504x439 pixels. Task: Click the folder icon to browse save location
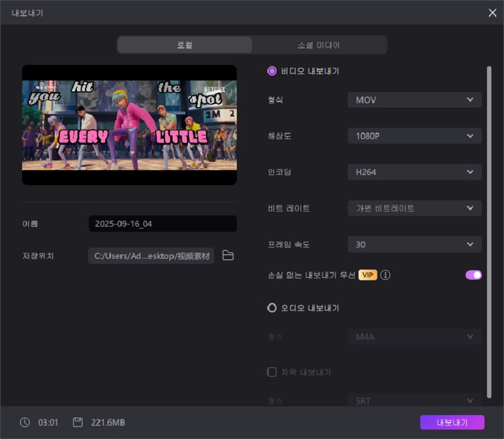[228, 256]
